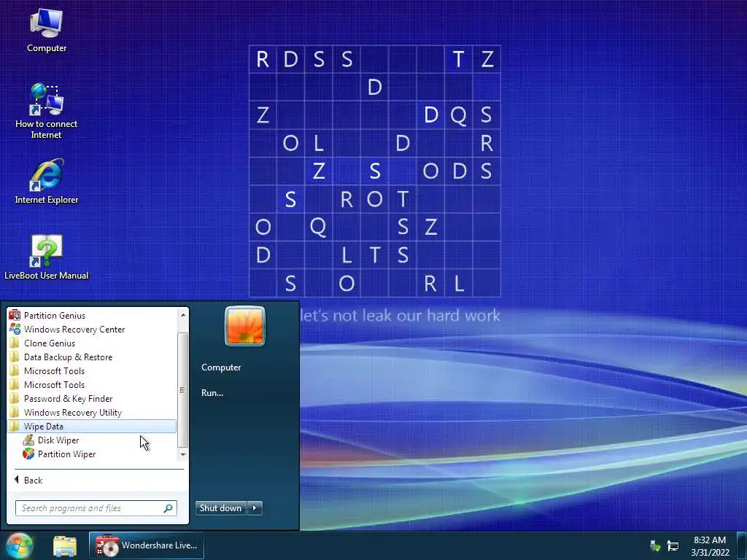Expand the Windows Recovery Utility folder
Image resolution: width=747 pixels, height=560 pixels.
[x=92, y=413]
